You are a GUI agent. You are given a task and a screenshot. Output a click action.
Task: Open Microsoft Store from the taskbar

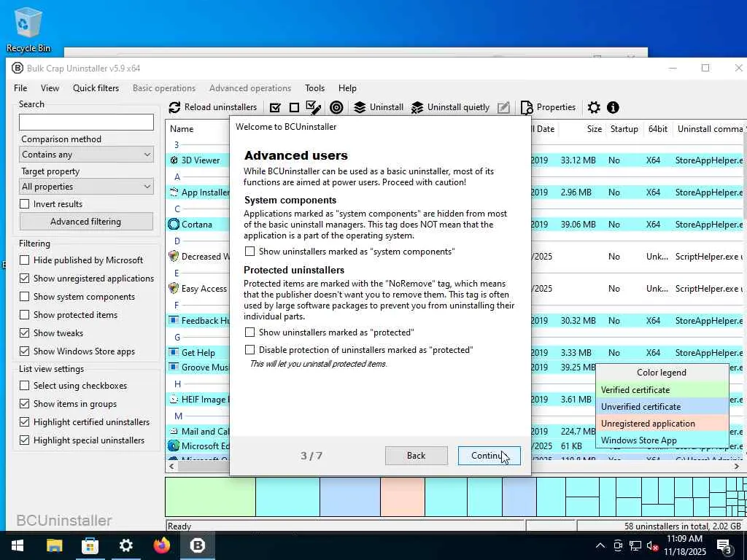click(x=90, y=545)
